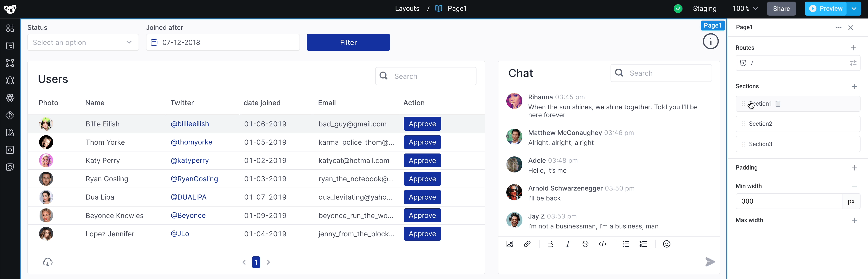The width and height of the screenshot is (868, 279).
Task: Open the 100% zoom dropdown
Action: point(745,8)
